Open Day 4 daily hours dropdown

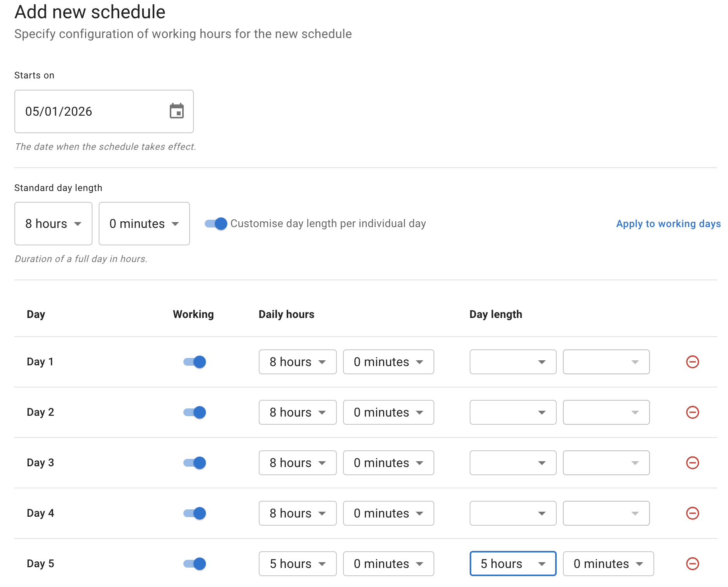coord(298,513)
